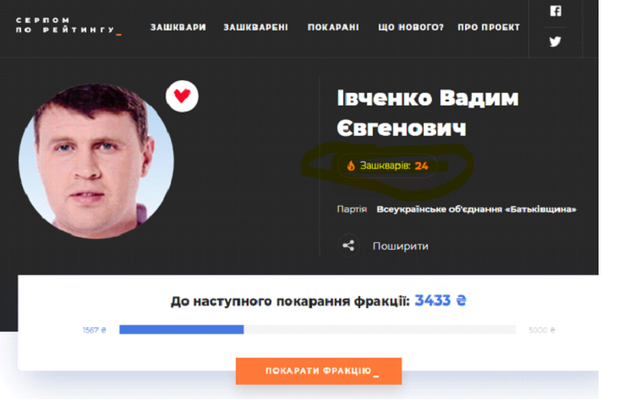This screenshot has height=400, width=640.
Task: Open the Покарані menu item
Action: click(333, 27)
